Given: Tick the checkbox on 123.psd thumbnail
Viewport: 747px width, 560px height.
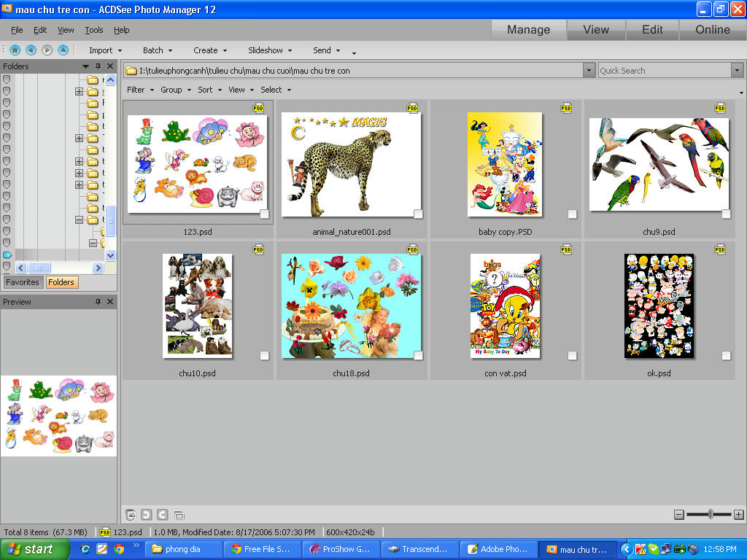Looking at the screenshot, I should coord(264,214).
